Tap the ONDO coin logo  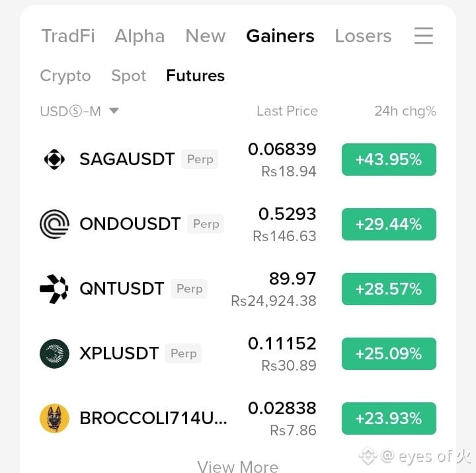click(54, 224)
